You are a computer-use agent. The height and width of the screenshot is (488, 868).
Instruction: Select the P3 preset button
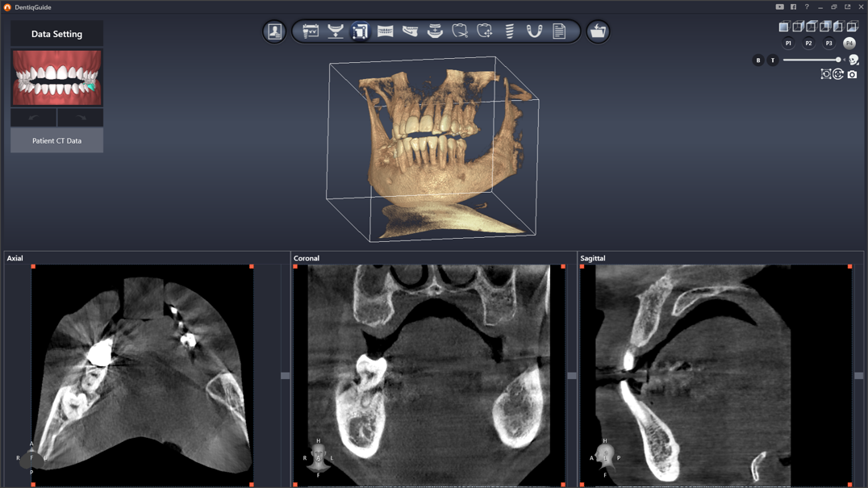pos(828,44)
